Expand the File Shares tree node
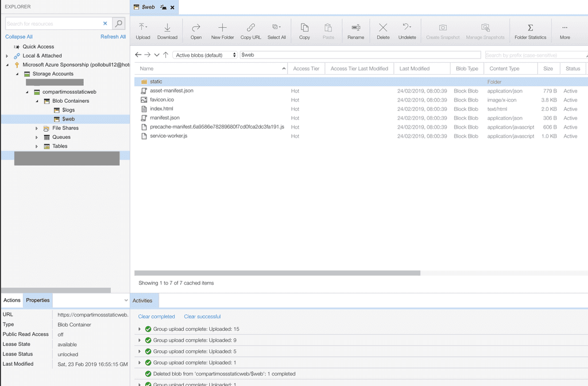This screenshot has height=386, width=588. tap(37, 128)
